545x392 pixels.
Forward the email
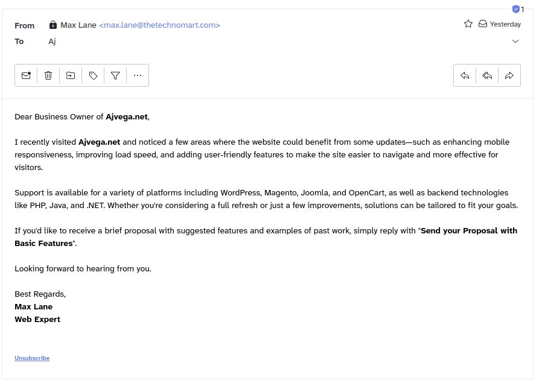pyautogui.click(x=509, y=75)
